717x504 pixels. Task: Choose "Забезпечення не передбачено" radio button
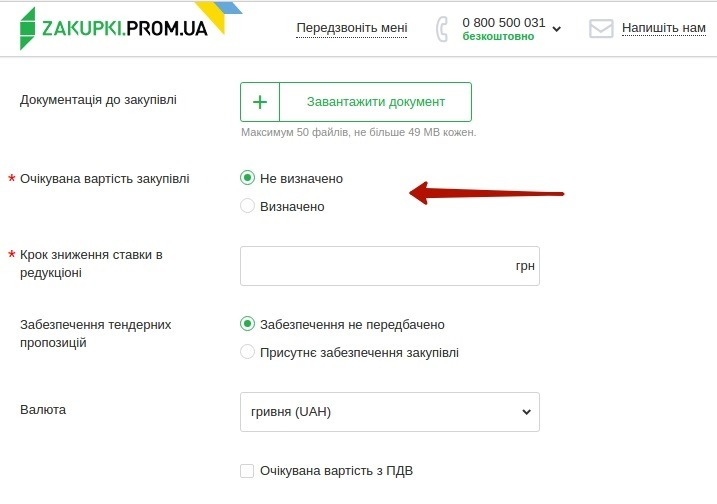pyautogui.click(x=248, y=324)
